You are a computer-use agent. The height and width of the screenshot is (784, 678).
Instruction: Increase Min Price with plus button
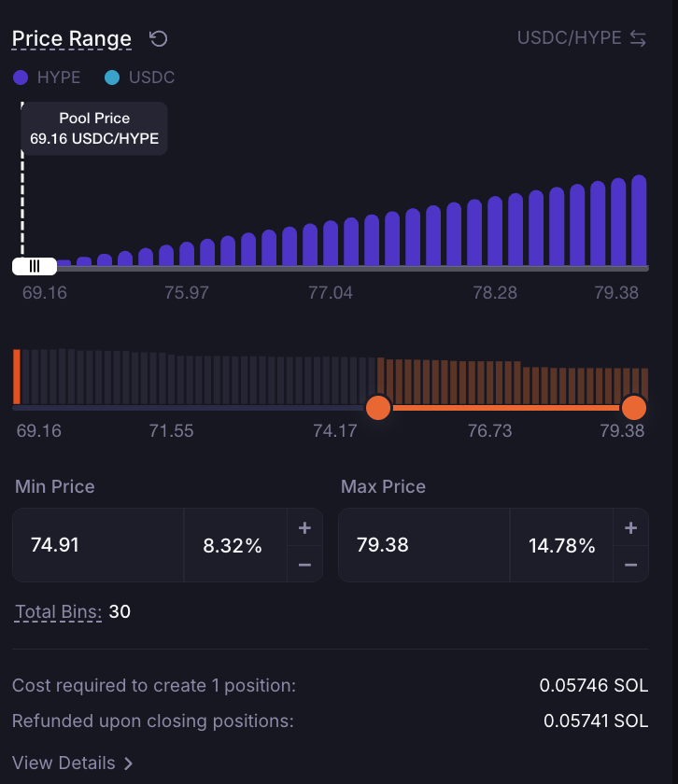click(304, 527)
